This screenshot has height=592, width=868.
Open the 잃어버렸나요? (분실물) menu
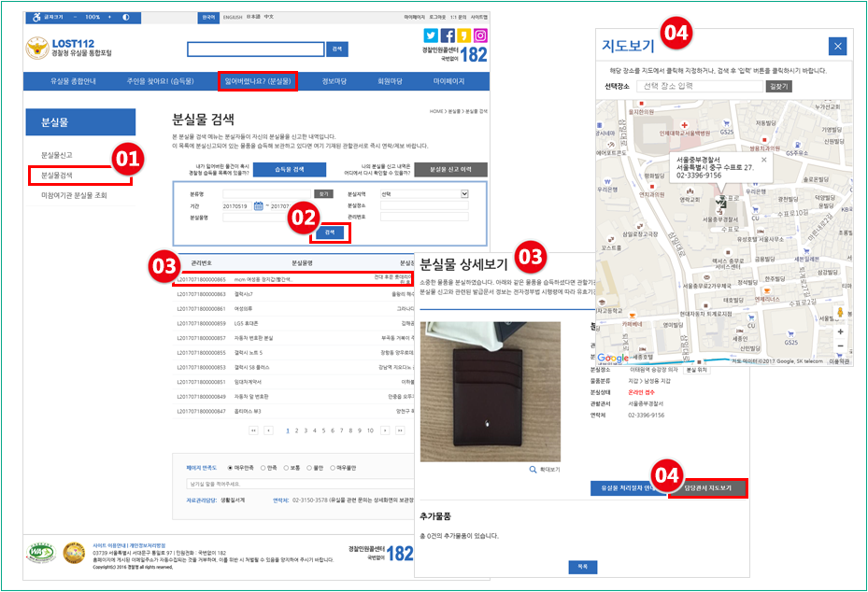(x=258, y=81)
